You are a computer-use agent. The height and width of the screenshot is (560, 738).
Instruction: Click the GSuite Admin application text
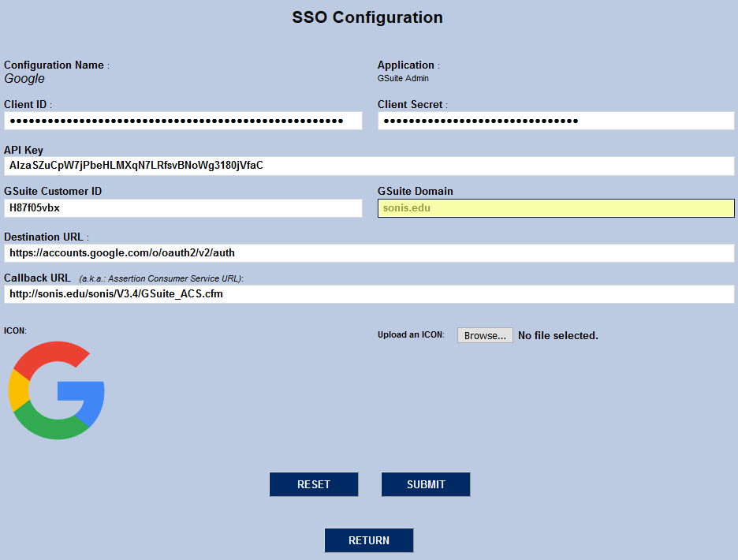403,79
